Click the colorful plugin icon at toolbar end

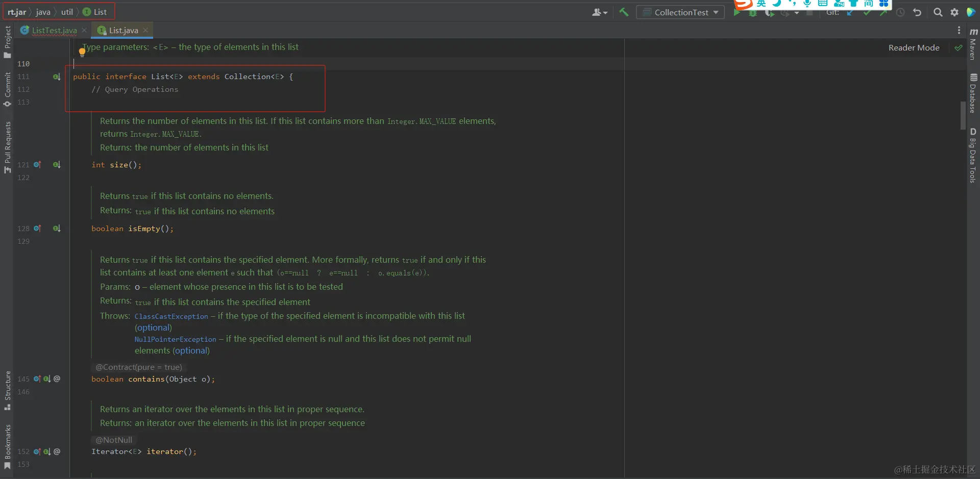coord(971,12)
